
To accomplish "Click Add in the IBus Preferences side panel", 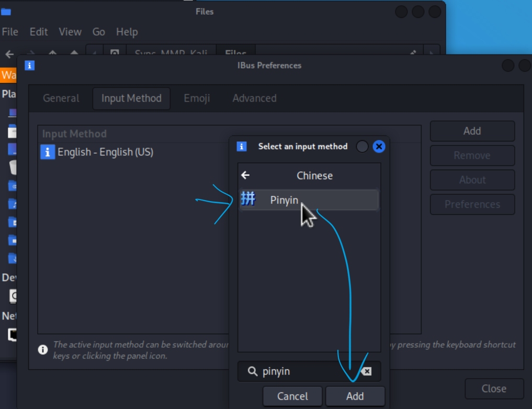I will click(472, 131).
